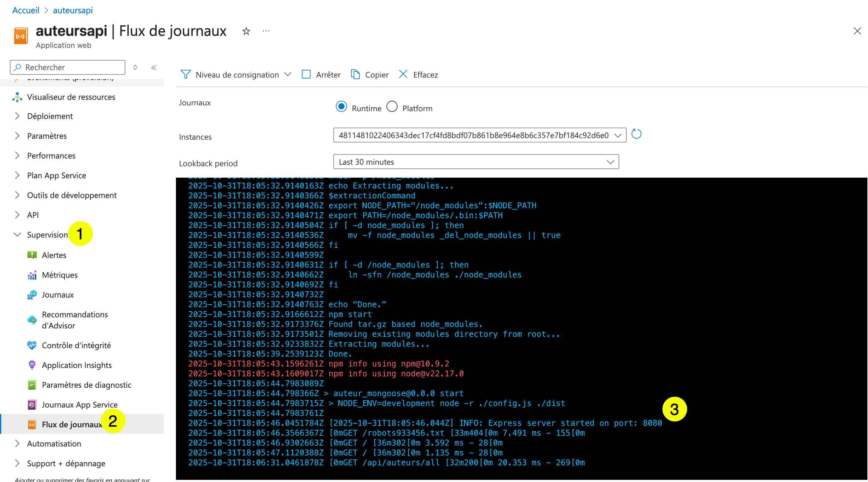Open Application Insights via its lightbulb icon
The width and height of the screenshot is (868, 482).
32,365
